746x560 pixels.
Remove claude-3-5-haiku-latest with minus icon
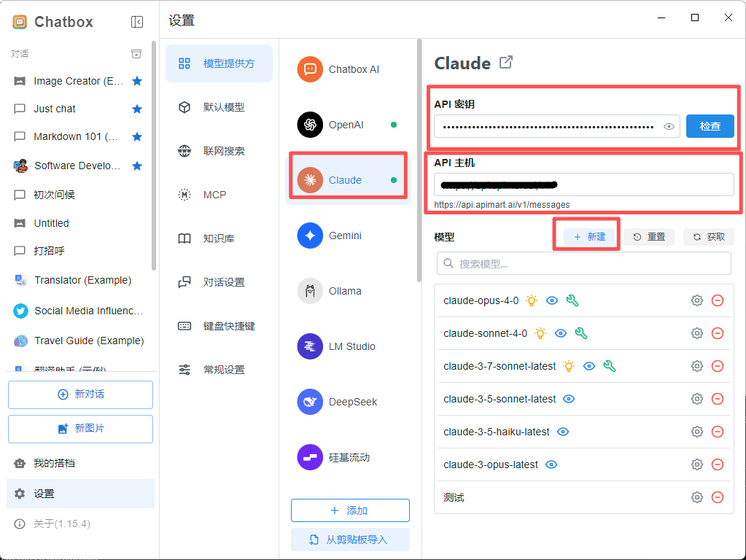(718, 432)
